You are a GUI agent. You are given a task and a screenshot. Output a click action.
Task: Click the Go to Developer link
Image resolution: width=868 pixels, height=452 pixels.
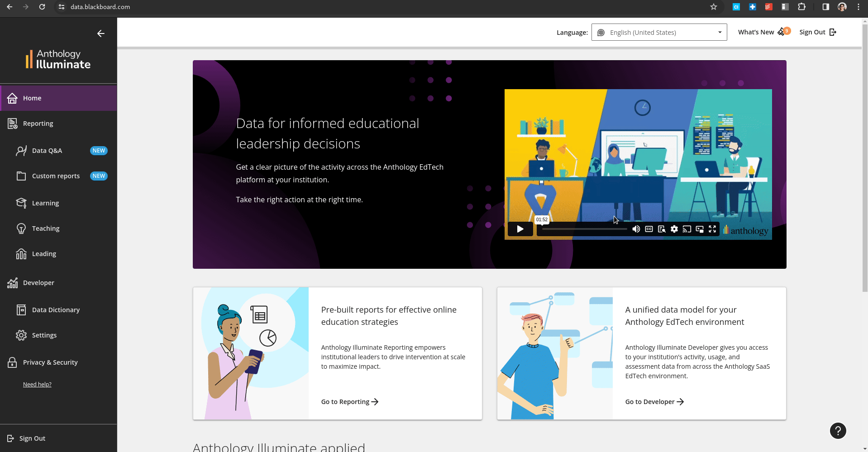654,402
